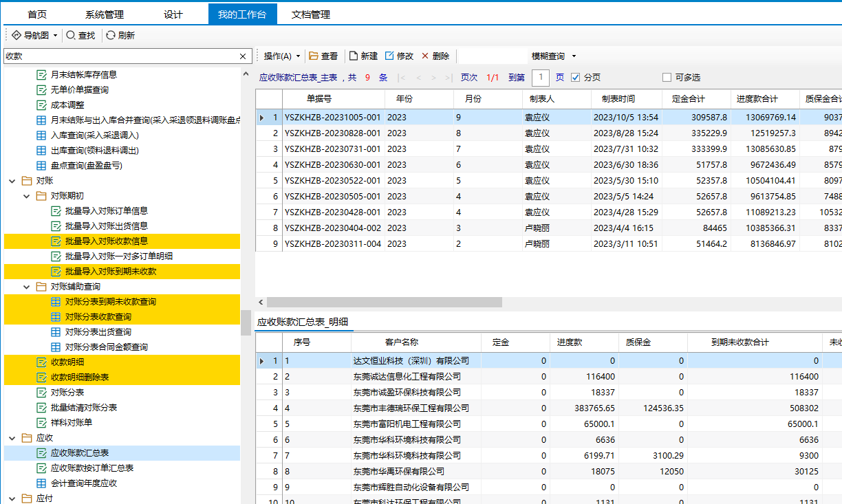Screen dimensions: 842x504
Task: Clear the 收款 search box with X
Action: point(242,56)
